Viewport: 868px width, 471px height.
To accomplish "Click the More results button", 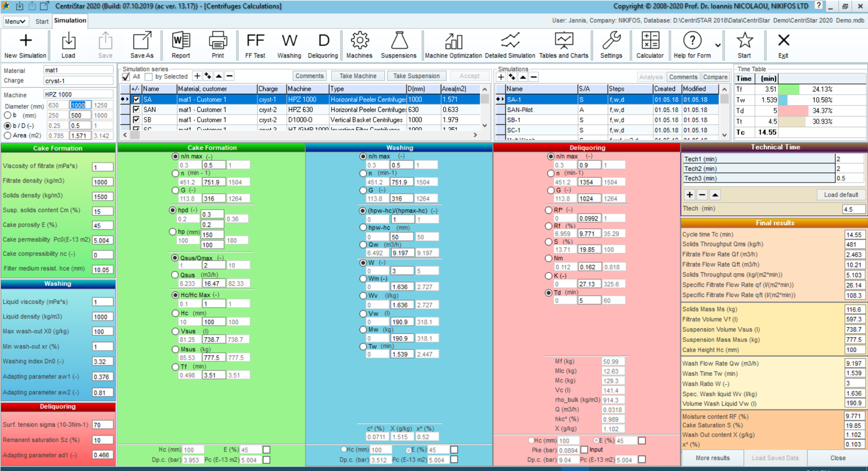I will [x=712, y=458].
